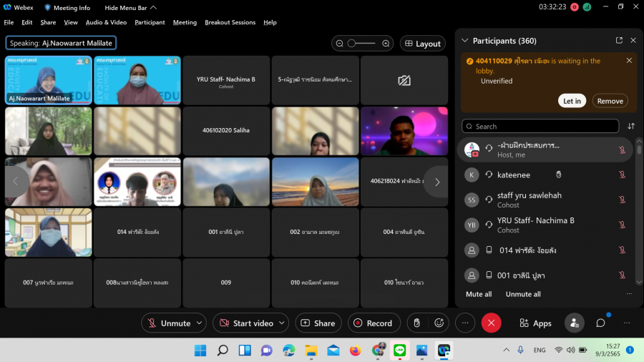
Task: Click the raise hand icon
Action: point(416,323)
